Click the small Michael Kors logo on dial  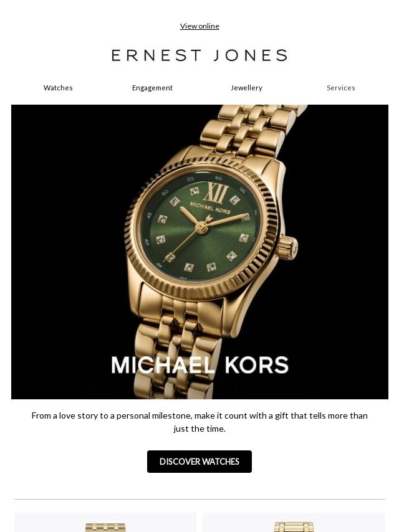pos(210,207)
